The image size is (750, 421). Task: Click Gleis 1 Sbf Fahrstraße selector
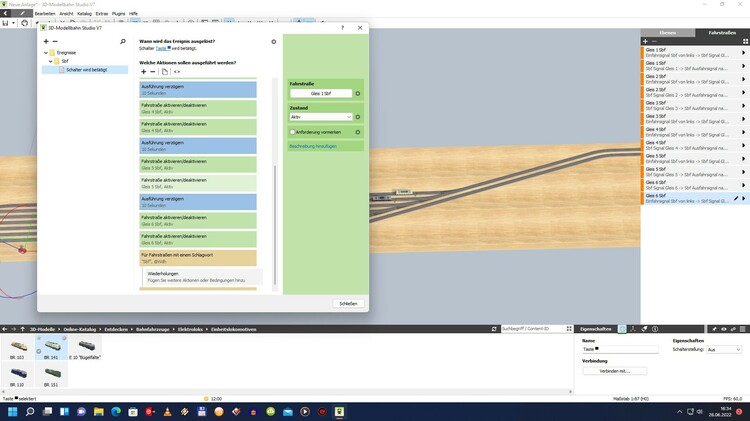(321, 94)
